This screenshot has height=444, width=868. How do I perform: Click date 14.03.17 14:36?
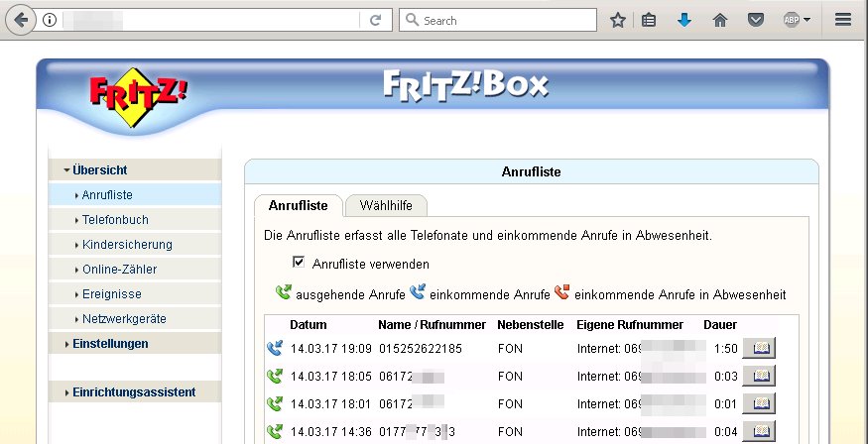[331, 432]
